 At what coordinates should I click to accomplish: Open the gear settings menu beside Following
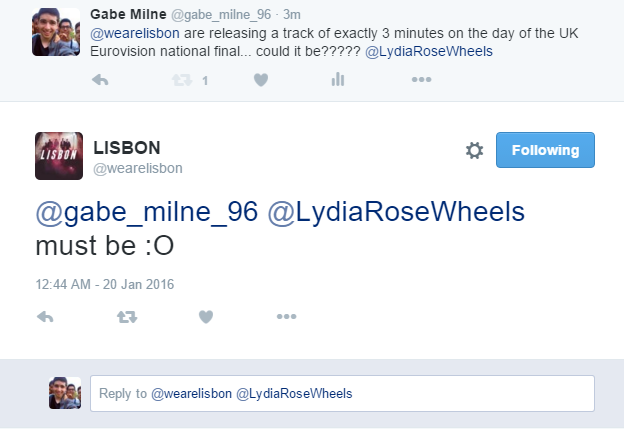[x=474, y=150]
